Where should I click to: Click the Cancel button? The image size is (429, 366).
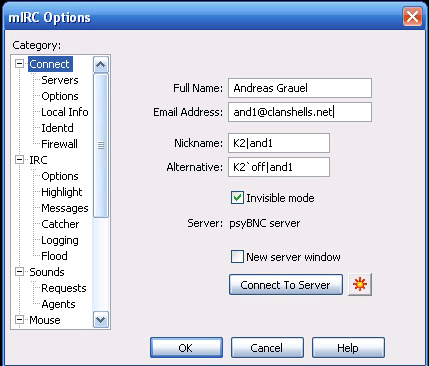[x=267, y=348]
